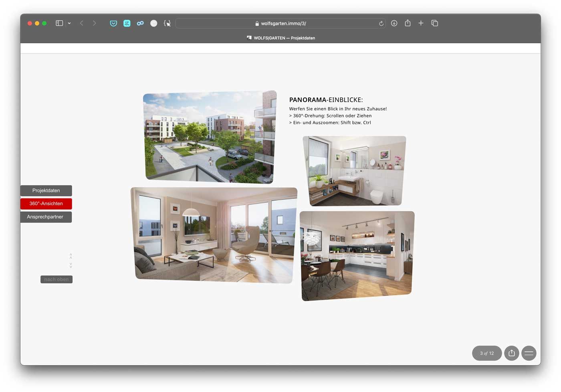561x392 pixels.
Task: Open the Safari downloads list
Action: tap(394, 23)
